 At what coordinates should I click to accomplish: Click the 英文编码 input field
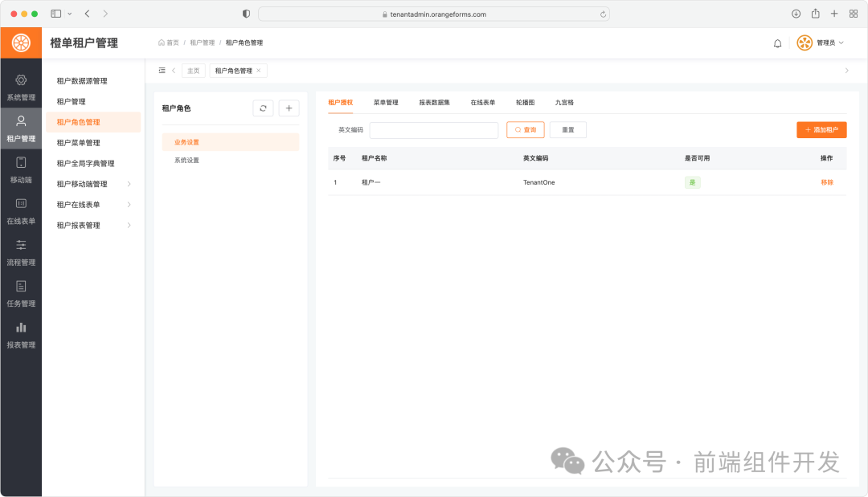point(434,129)
